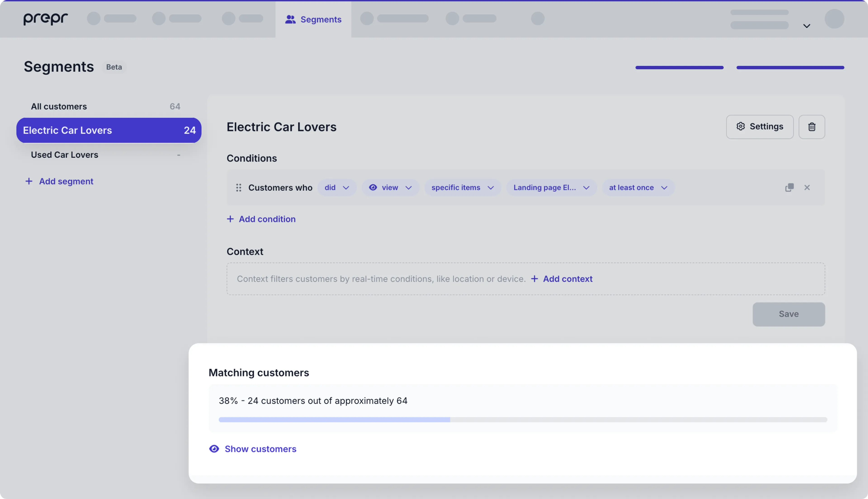The width and height of the screenshot is (868, 499).
Task: Switch to the Segments tab
Action: 313,19
